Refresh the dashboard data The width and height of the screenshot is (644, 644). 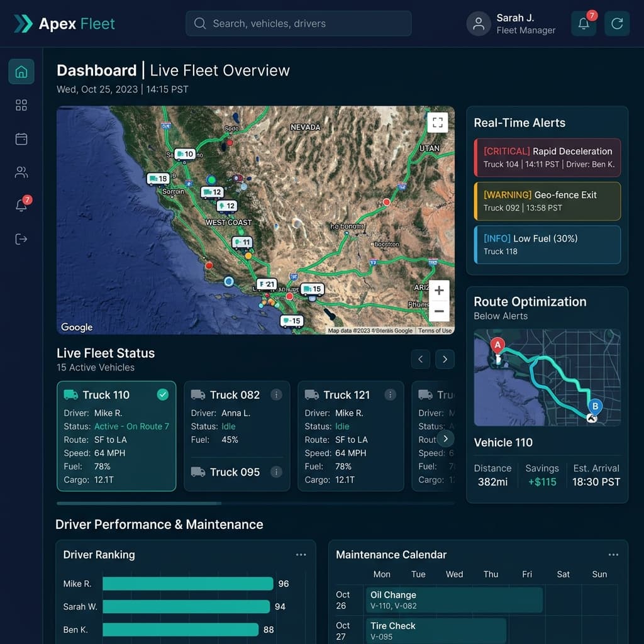[x=617, y=23]
